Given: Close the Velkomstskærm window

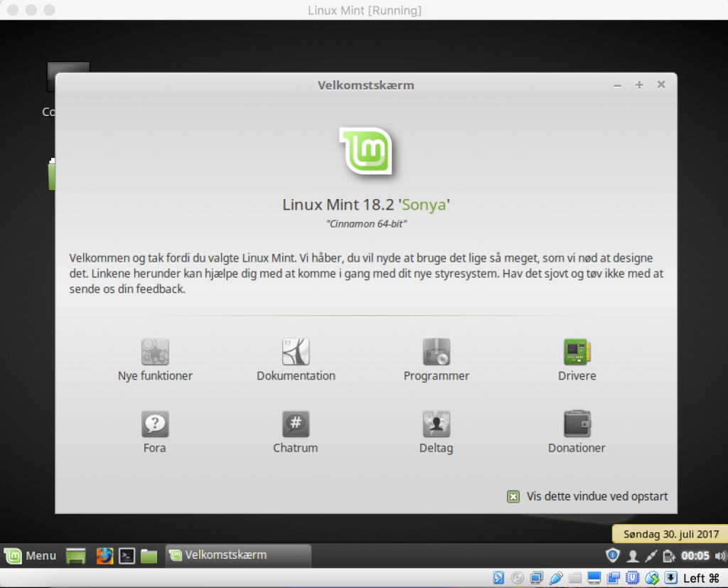Looking at the screenshot, I should [661, 85].
